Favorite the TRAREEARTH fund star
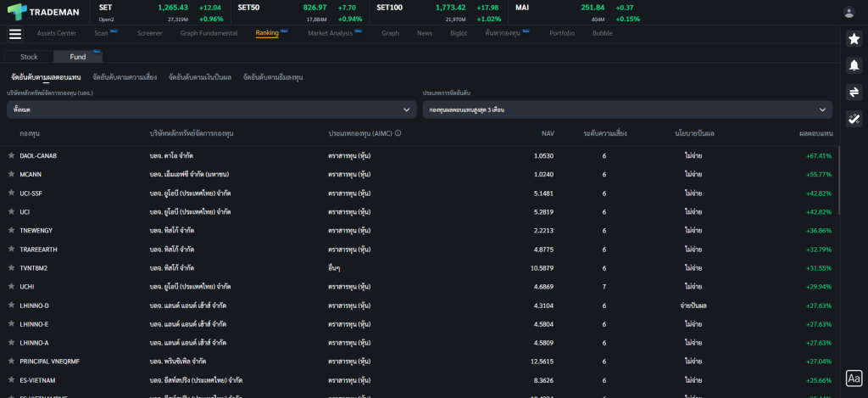 pos(11,249)
